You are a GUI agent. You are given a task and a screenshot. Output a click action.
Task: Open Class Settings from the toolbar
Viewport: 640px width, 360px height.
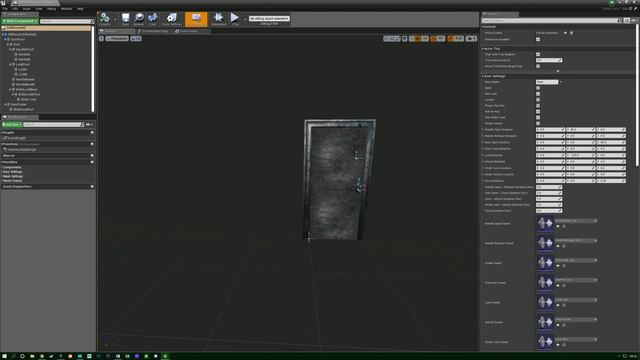pos(171,19)
